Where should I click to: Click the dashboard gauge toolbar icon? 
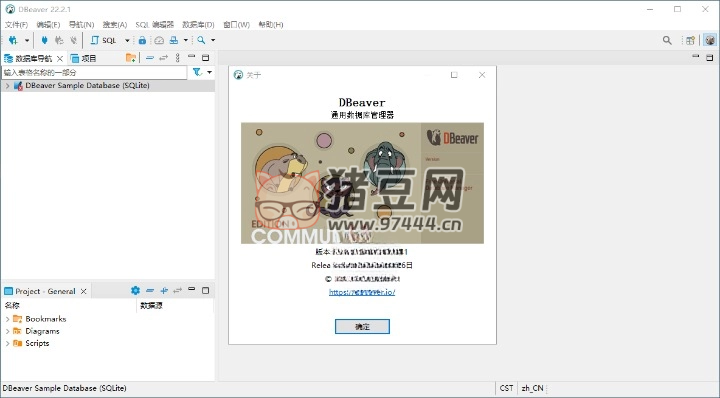tap(159, 40)
